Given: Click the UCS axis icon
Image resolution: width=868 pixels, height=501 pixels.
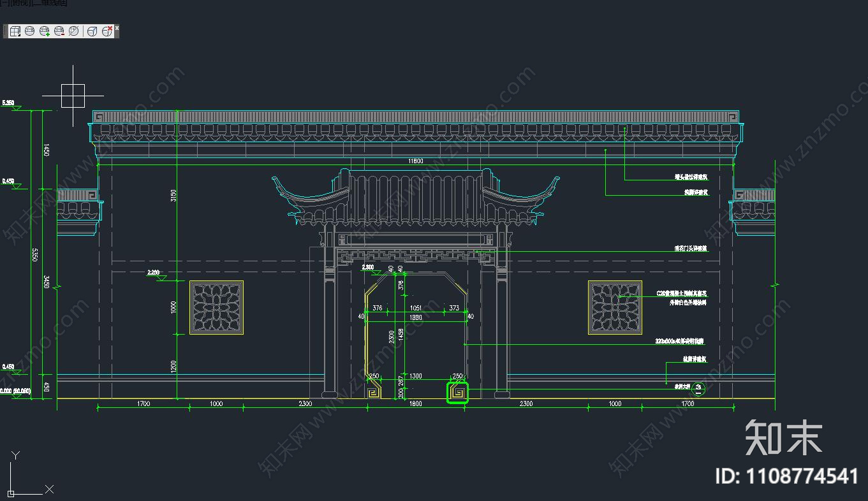Looking at the screenshot, I should click(x=29, y=474).
